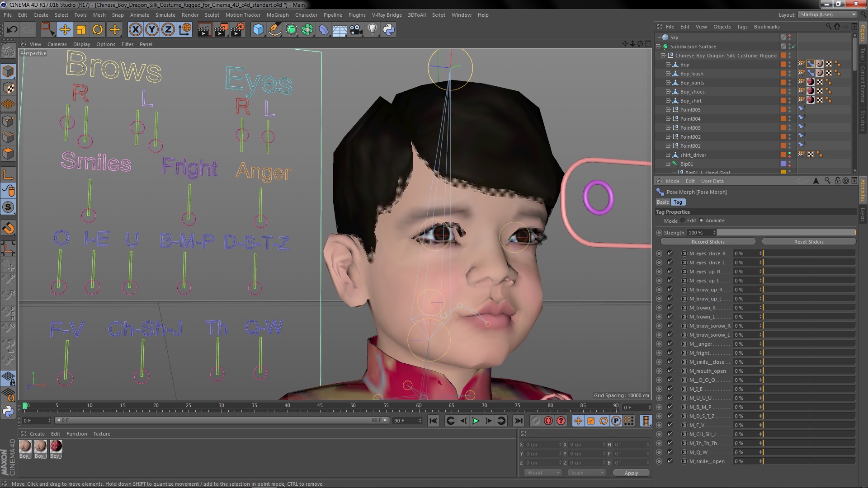Image resolution: width=868 pixels, height=488 pixels.
Task: Add a light object via bulb icon
Action: tap(372, 30)
